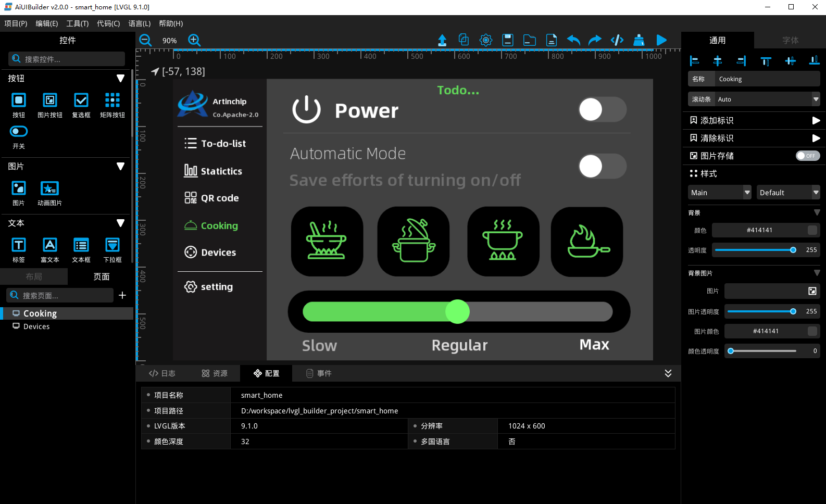Toggle the Power switch on canvas
The image size is (826, 504).
click(x=602, y=110)
